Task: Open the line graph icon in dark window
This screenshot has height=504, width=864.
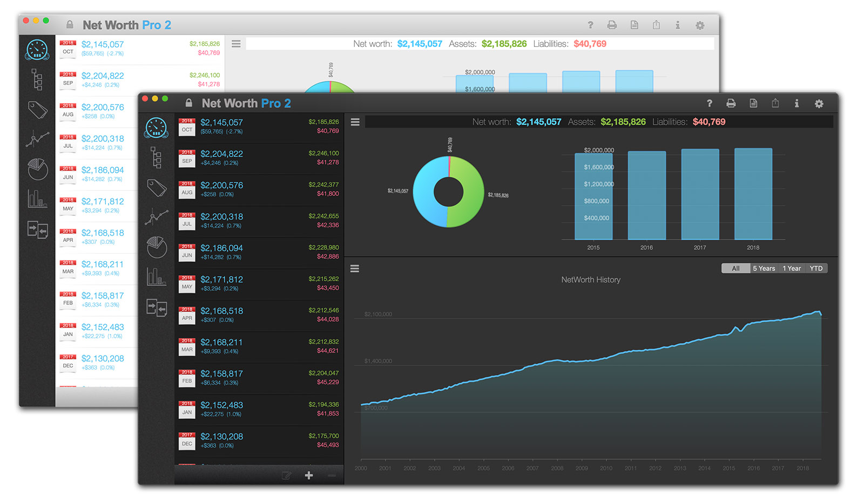Action: (157, 217)
